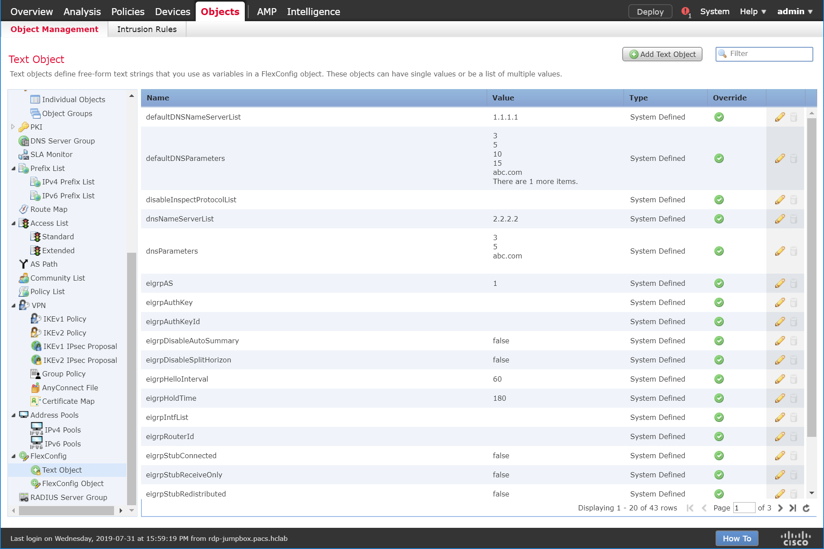The width and height of the screenshot is (824, 549).
Task: Click override check for defaultDNSParameters
Action: pos(718,158)
